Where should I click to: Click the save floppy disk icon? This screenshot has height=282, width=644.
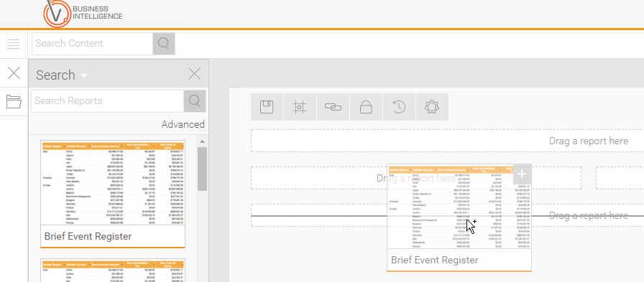coord(267,107)
